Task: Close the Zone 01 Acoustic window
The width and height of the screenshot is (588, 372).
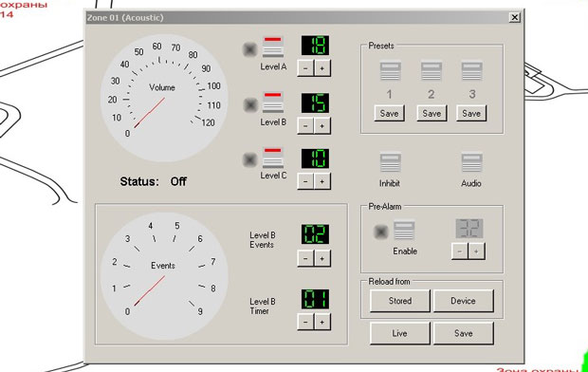Action: click(x=514, y=17)
